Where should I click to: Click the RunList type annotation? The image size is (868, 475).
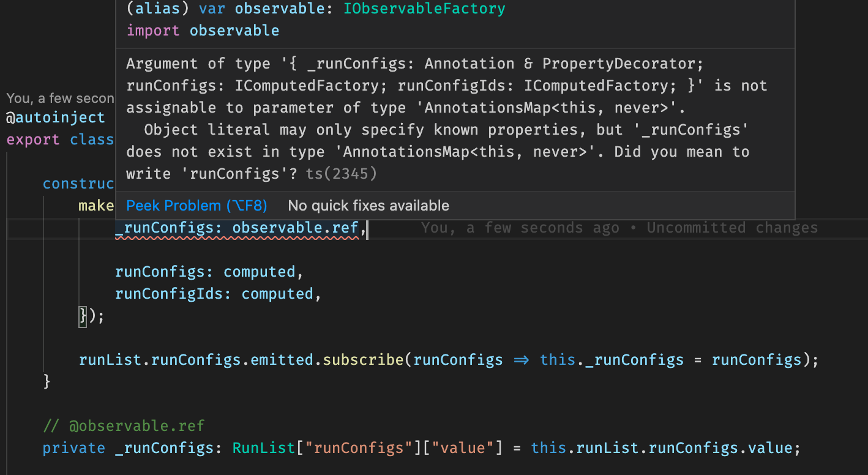click(x=263, y=447)
